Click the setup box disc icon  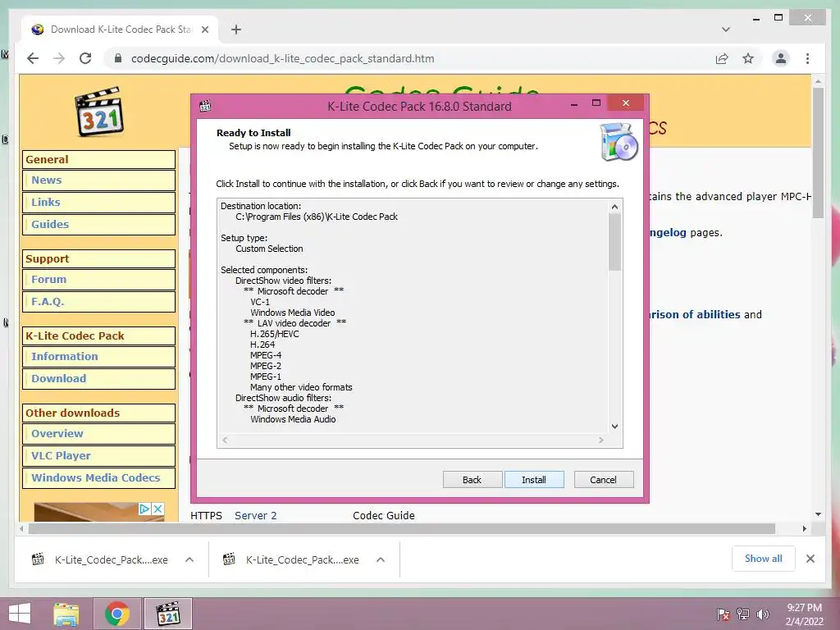pyautogui.click(x=619, y=142)
